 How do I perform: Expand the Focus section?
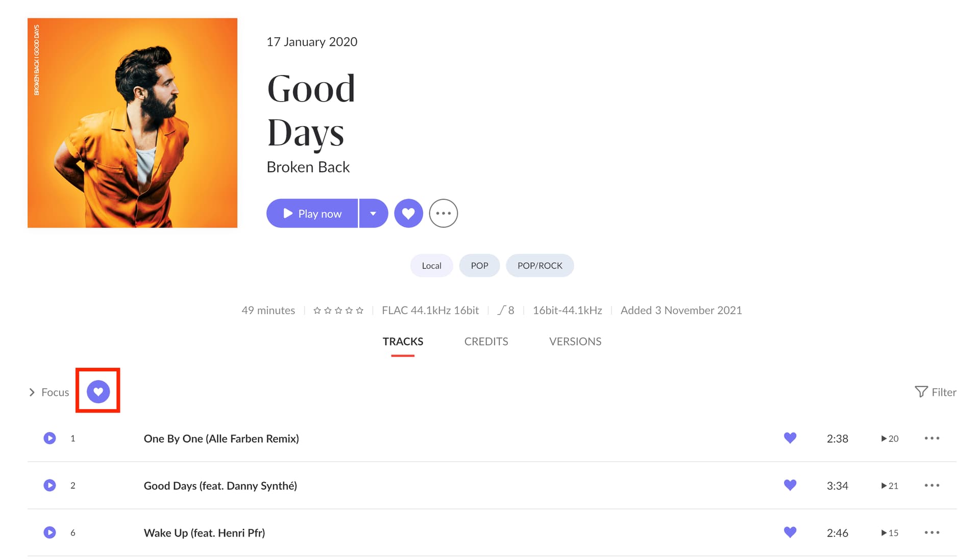(48, 392)
